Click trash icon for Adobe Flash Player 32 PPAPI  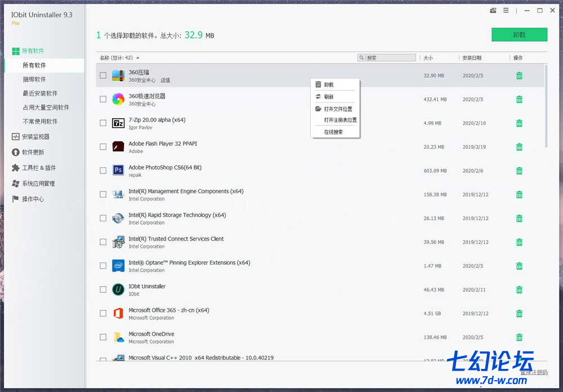coord(519,146)
